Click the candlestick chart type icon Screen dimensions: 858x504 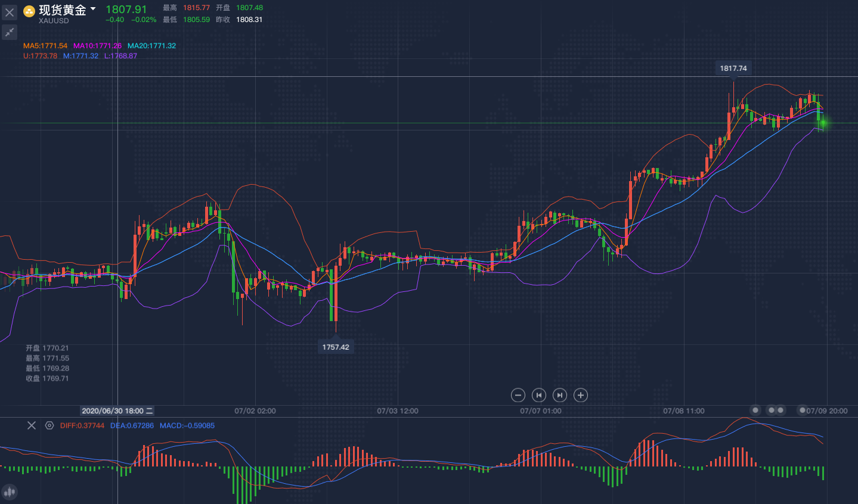click(x=10, y=492)
